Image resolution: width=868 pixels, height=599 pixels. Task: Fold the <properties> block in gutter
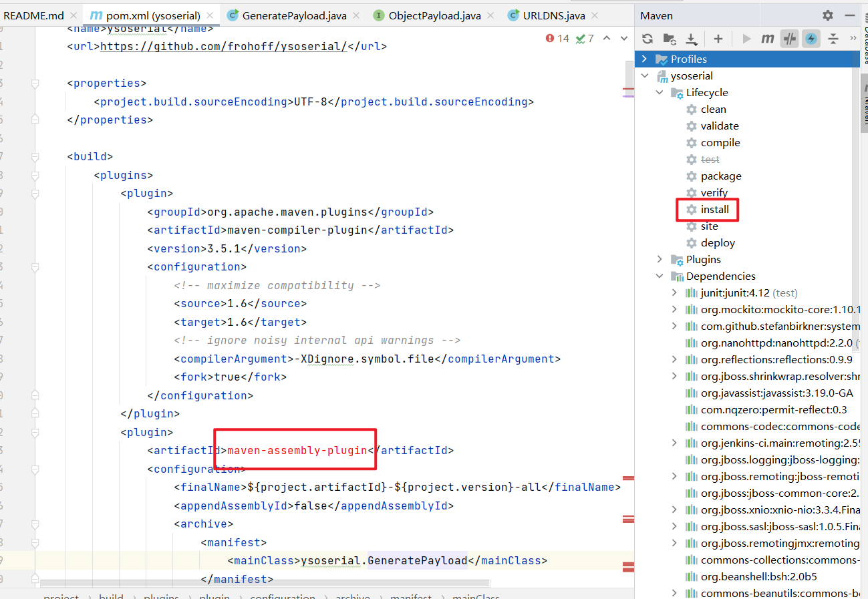point(35,83)
